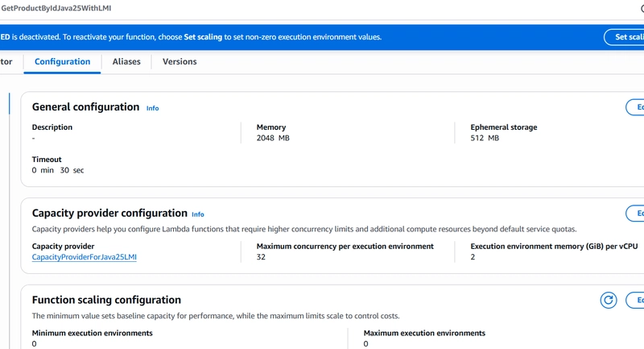Click the Function scaling configuration heading
Viewport: 644px width, 349px height.
tap(106, 300)
